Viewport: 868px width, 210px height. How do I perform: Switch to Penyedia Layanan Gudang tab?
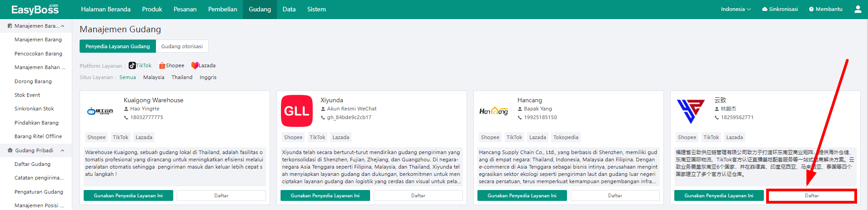click(117, 46)
